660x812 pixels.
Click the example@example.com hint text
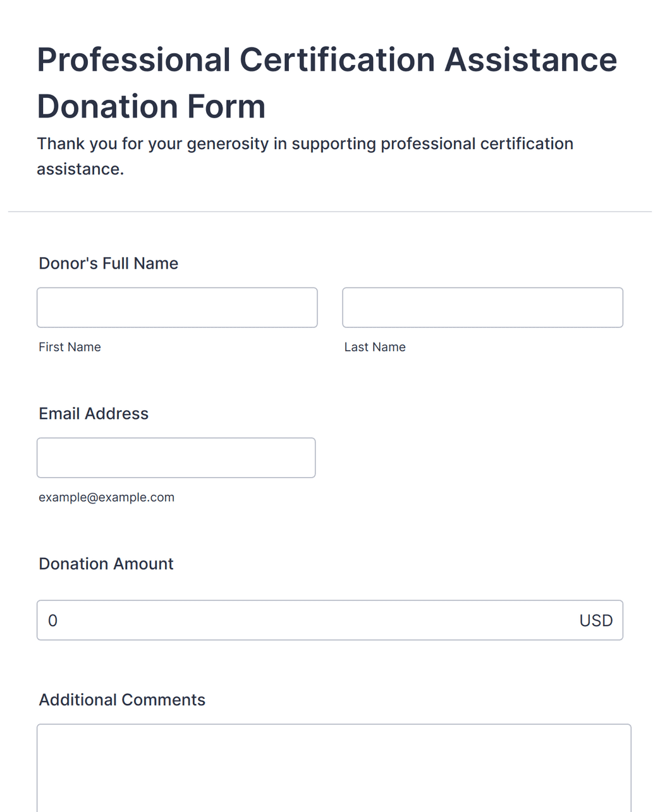click(106, 497)
